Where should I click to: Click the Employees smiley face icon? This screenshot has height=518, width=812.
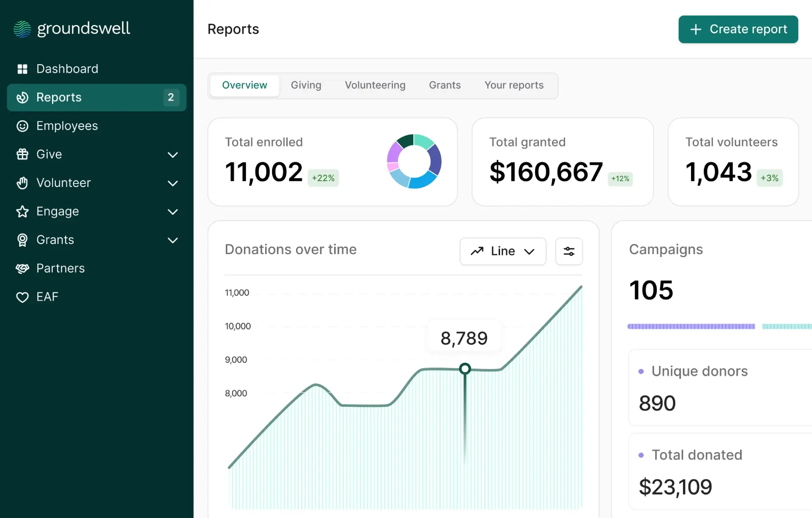click(22, 126)
